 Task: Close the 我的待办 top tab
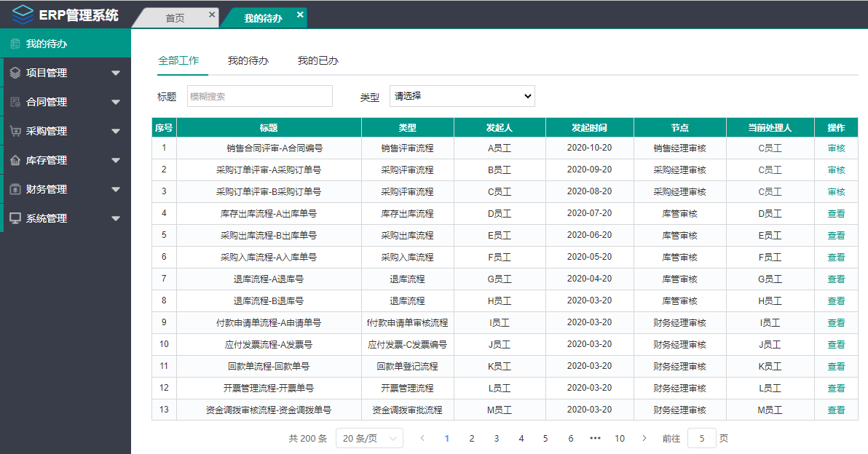300,15
